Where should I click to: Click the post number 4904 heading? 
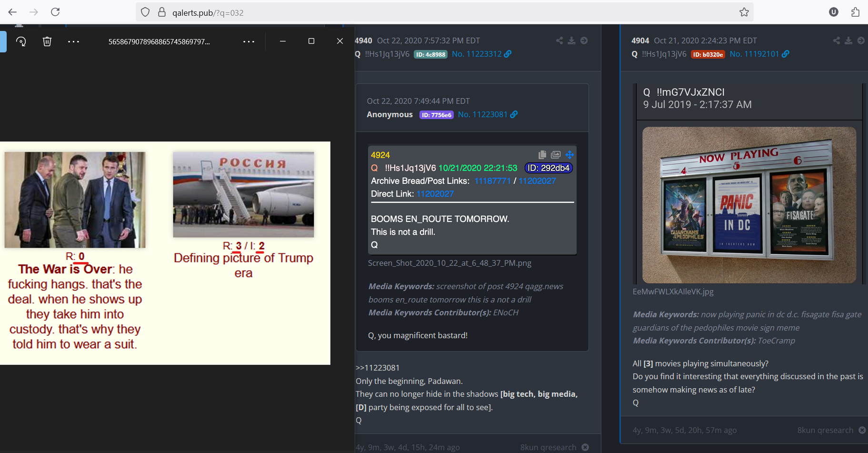[640, 40]
